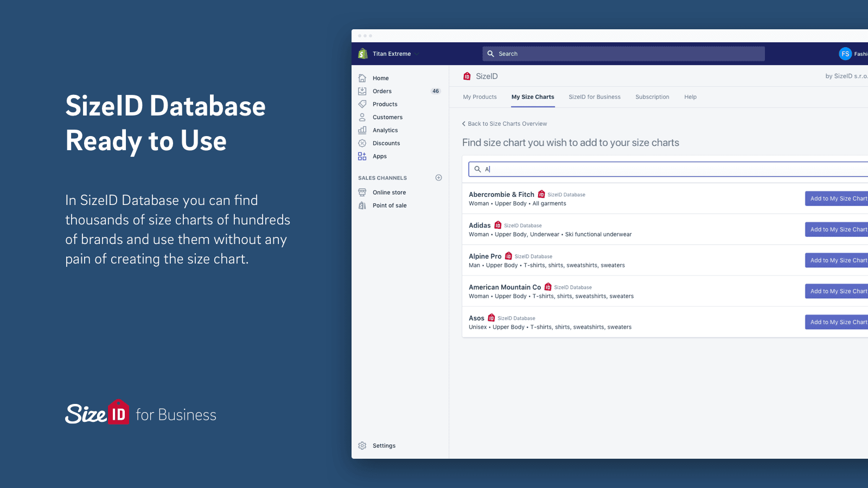
Task: Click the green Shopify bag logo
Action: coord(362,53)
